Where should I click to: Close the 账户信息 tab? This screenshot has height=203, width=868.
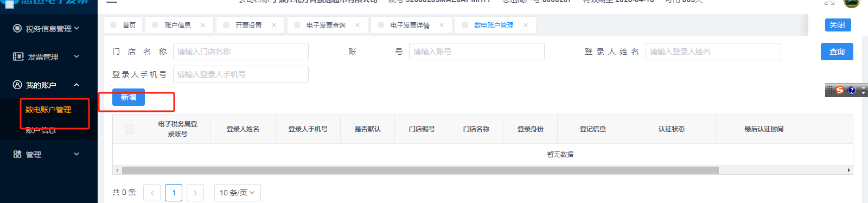point(203,25)
